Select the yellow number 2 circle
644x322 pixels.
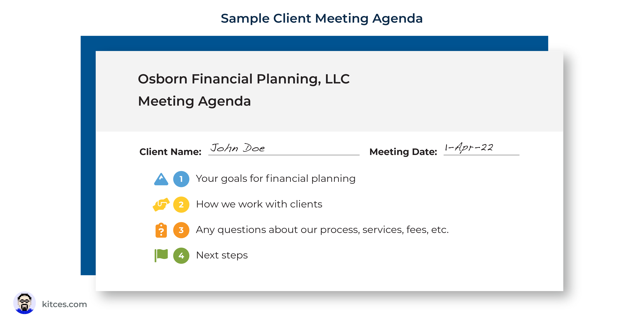[181, 204]
